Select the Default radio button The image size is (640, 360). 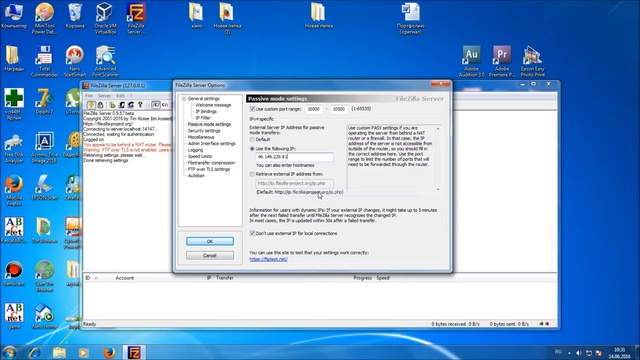click(252, 140)
